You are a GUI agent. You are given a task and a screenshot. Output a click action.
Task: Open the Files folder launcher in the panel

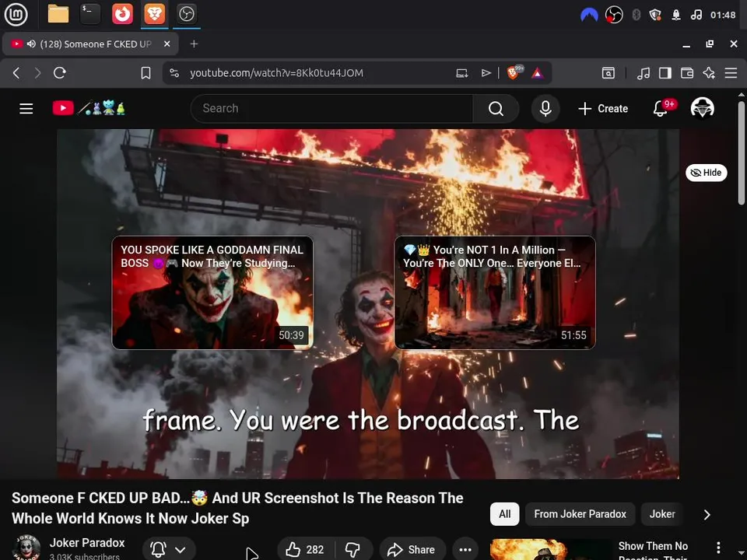pyautogui.click(x=58, y=14)
